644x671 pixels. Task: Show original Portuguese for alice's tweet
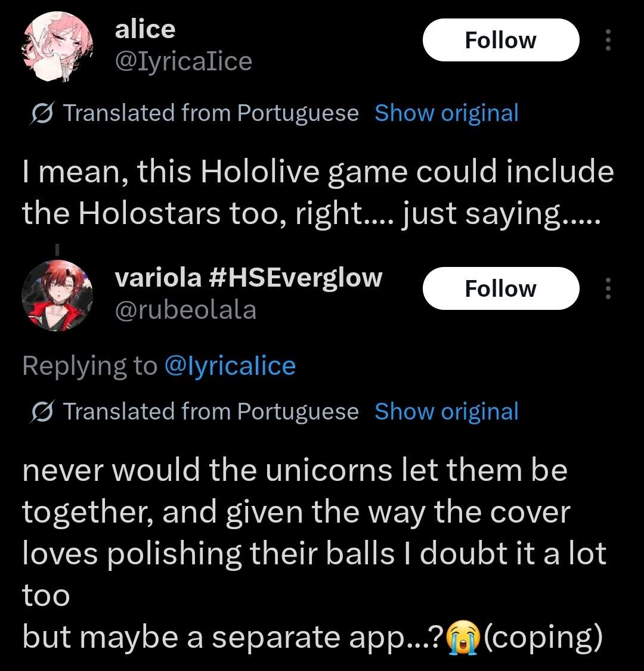click(447, 113)
